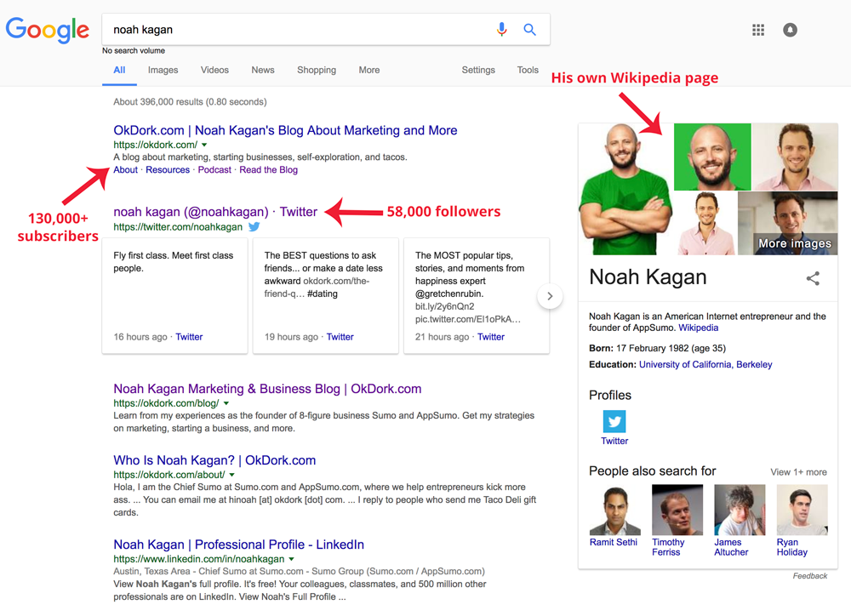851x616 pixels.
Task: Open the linkedin.com/in/noahkagan URL dropdown arrow
Action: coord(291,559)
